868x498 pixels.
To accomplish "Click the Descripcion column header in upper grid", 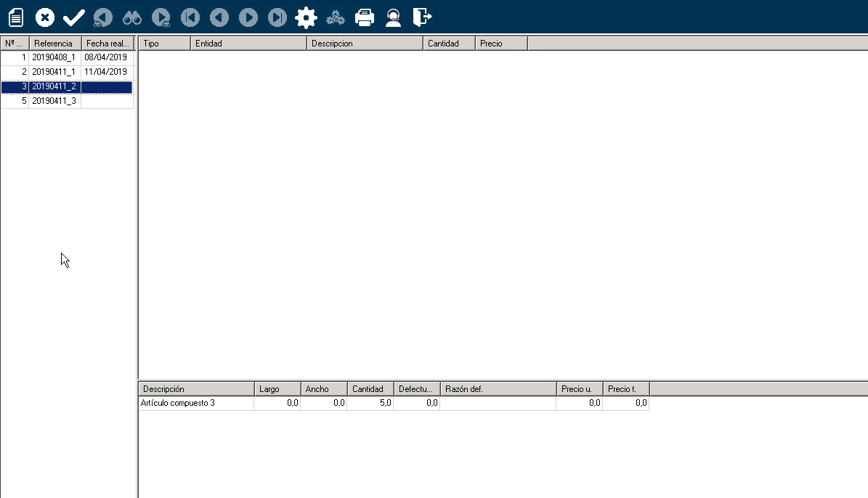I will click(x=364, y=44).
